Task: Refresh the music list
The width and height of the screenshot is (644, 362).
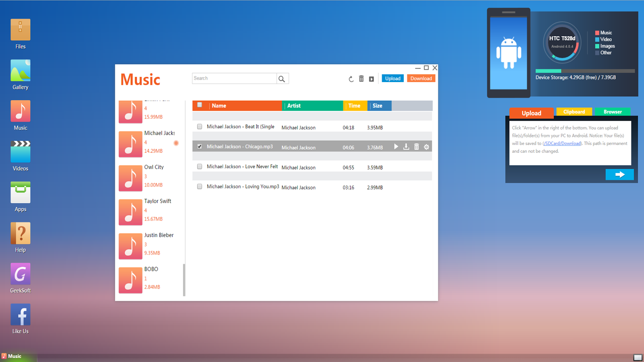Action: click(351, 79)
